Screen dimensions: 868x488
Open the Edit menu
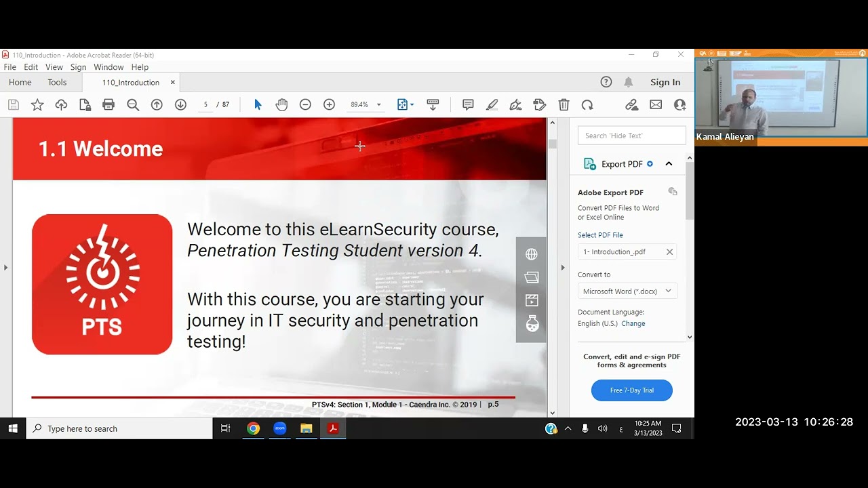coord(31,67)
